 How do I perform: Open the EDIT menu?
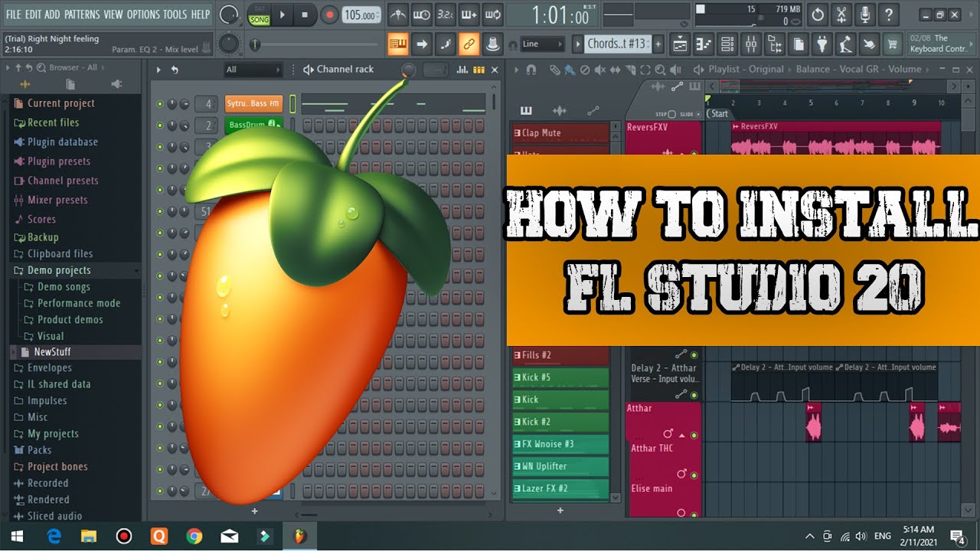click(33, 15)
